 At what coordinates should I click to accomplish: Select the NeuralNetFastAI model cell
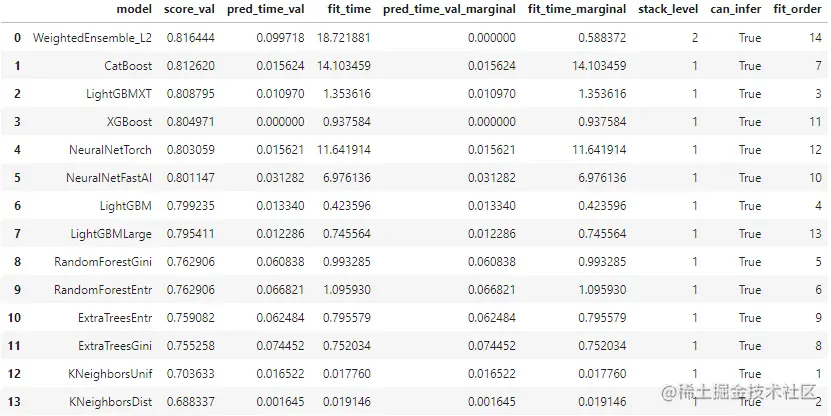tap(109, 178)
